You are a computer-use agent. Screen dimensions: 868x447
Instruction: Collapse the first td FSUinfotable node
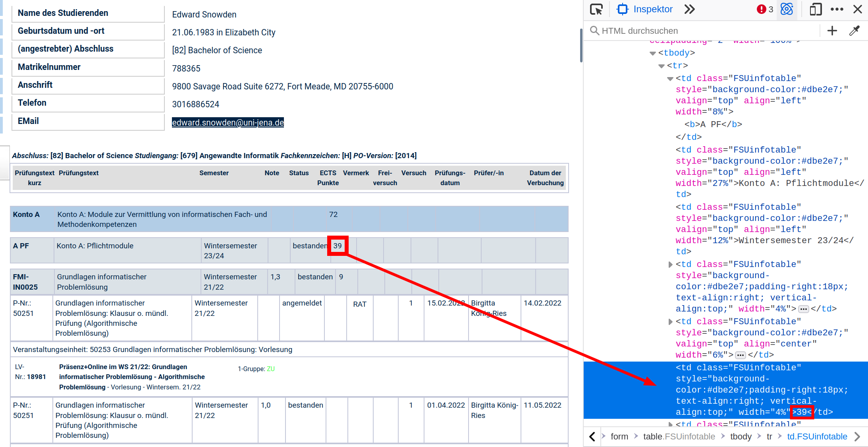tap(670, 79)
